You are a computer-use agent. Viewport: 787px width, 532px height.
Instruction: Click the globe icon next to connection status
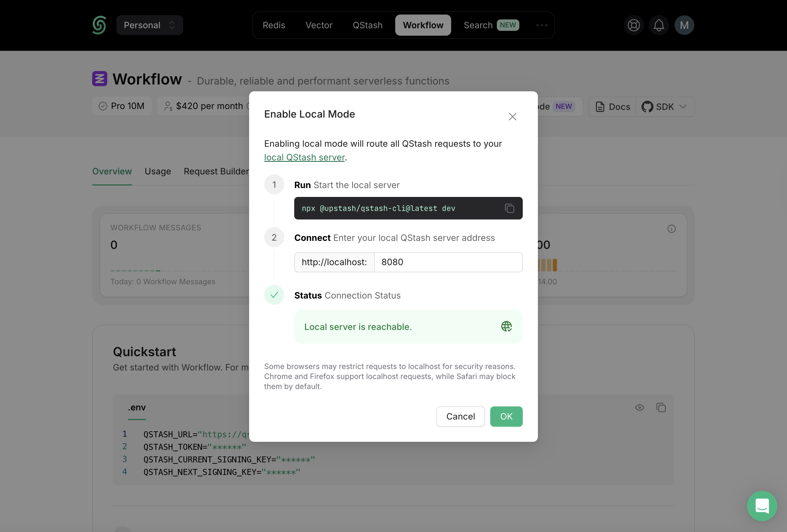point(506,327)
